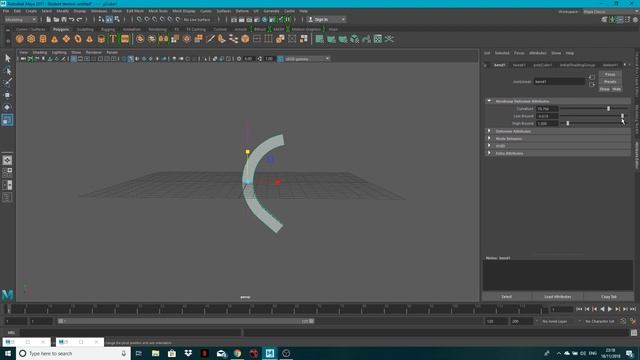Create a polygon sphere from the shelf

[20, 39]
